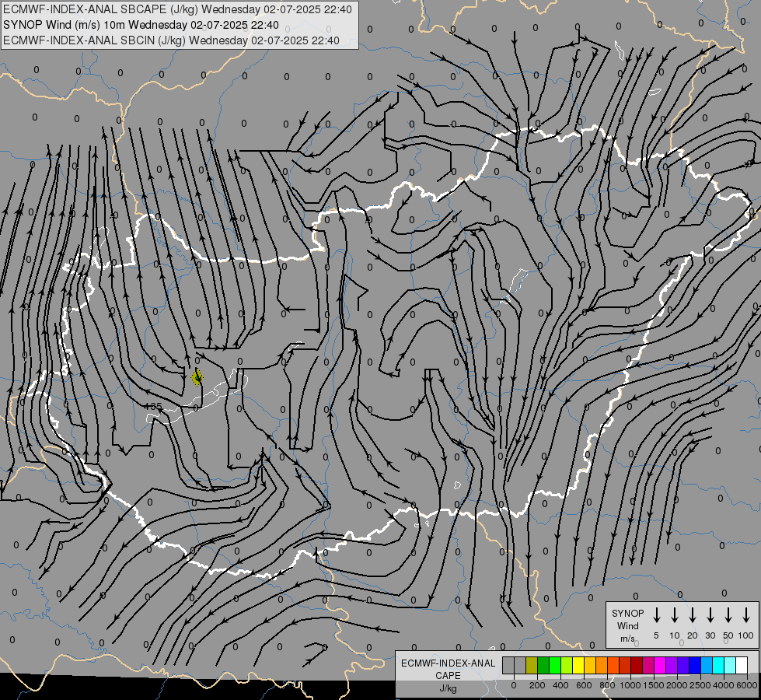Viewport: 761px width, 700px height.
Task: Select the sky blue CAPE legend swatch
Action: [707, 665]
